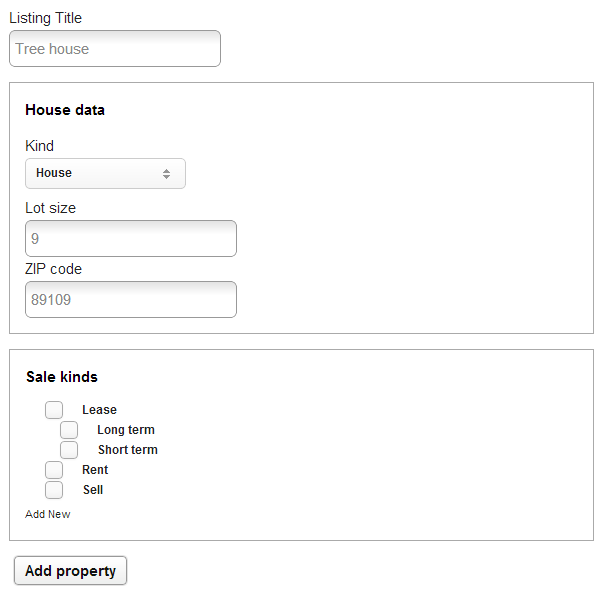Click the Add New link
The image size is (605, 596).
(48, 514)
